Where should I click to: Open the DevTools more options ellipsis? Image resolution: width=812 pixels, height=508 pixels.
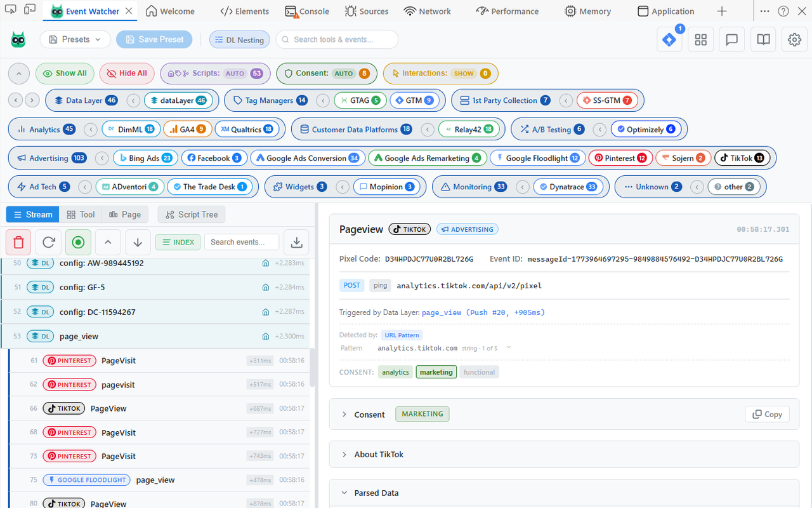tap(764, 11)
